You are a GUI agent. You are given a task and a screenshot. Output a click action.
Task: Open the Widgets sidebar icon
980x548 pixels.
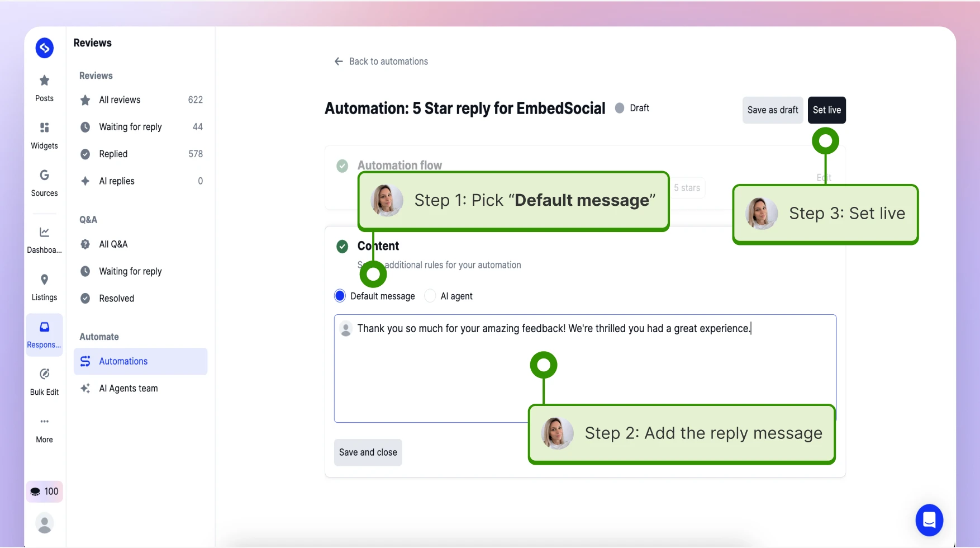click(x=44, y=127)
